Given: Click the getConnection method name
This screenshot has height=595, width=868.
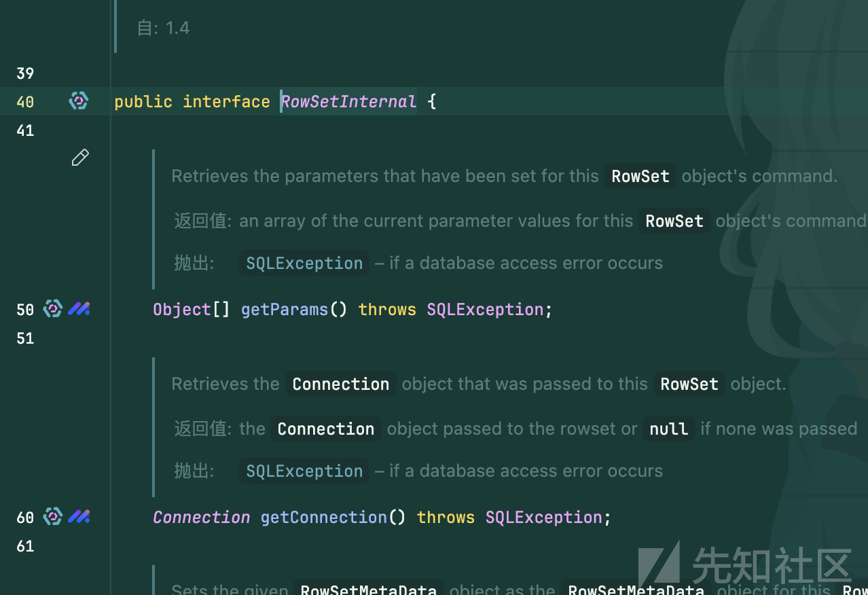Looking at the screenshot, I should pos(323,518).
